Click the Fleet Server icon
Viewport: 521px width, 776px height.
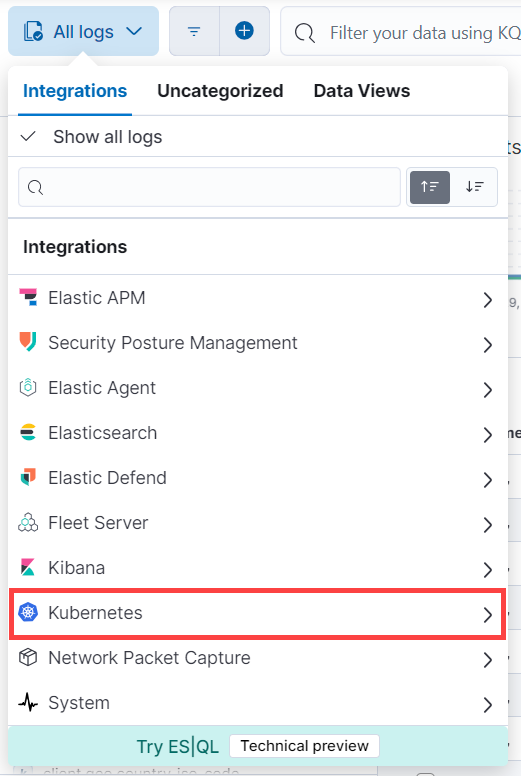coord(28,522)
